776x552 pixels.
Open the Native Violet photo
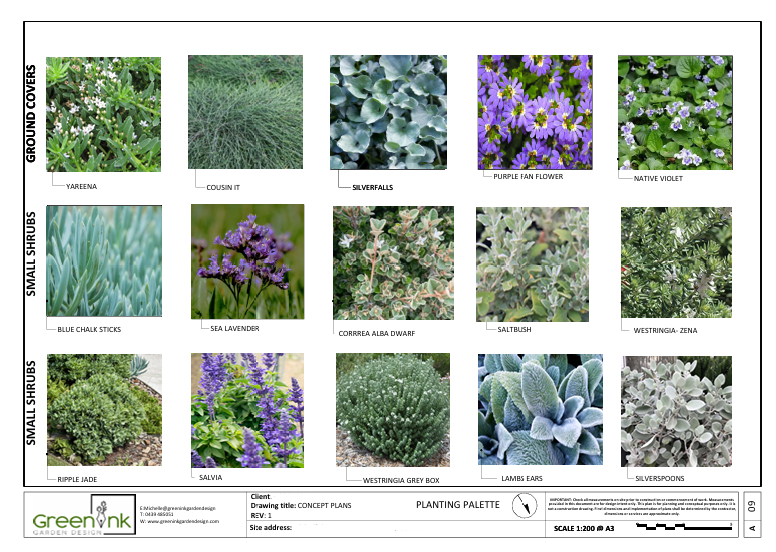(x=676, y=112)
